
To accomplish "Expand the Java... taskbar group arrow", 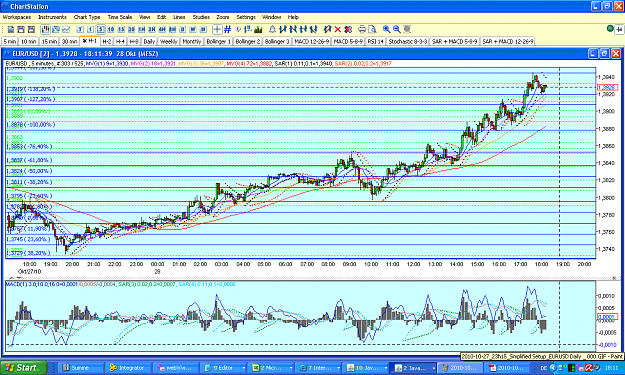I will [x=433, y=368].
